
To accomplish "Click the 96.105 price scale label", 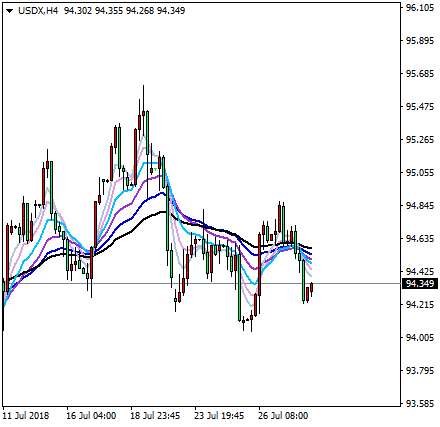I will click(x=420, y=8).
